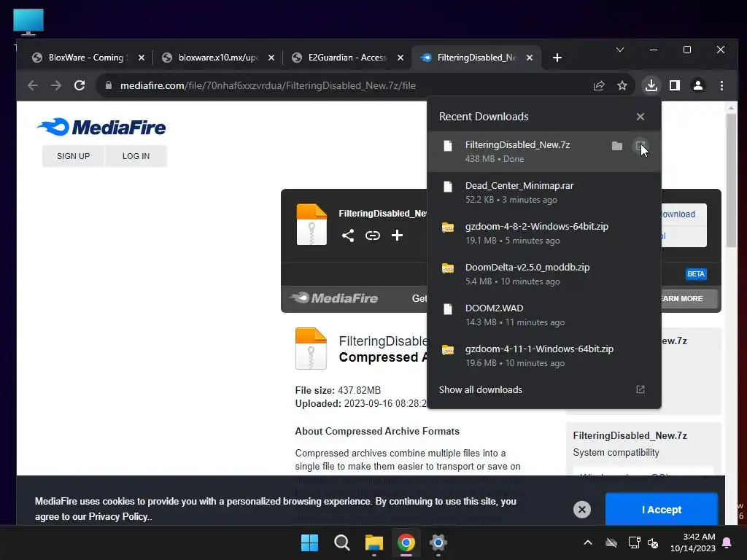The width and height of the screenshot is (747, 560).
Task: Close the BloxWare - Coming tab
Action: (141, 58)
